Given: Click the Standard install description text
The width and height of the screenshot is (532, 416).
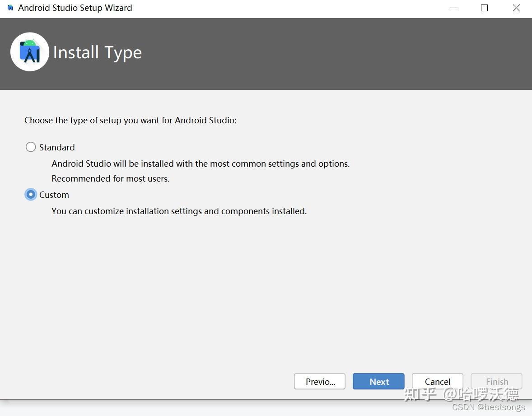Looking at the screenshot, I should (201, 164).
